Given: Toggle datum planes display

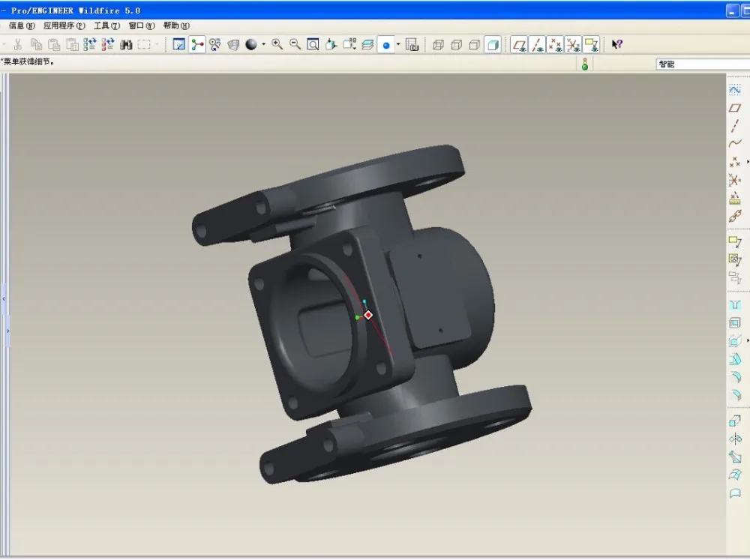Looking at the screenshot, I should point(519,45).
